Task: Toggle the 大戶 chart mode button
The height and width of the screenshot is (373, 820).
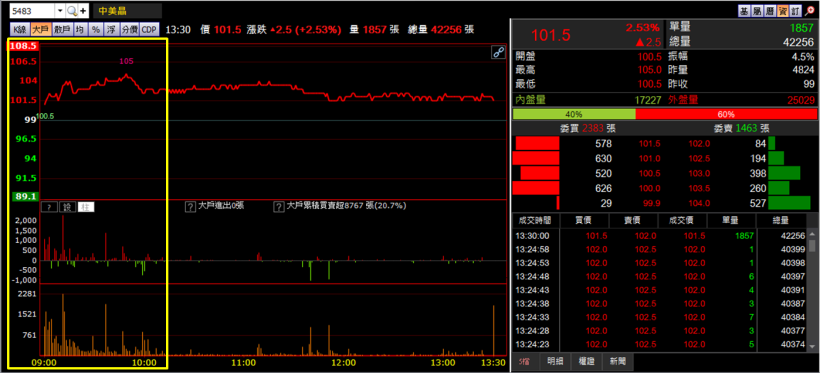Action: point(40,29)
